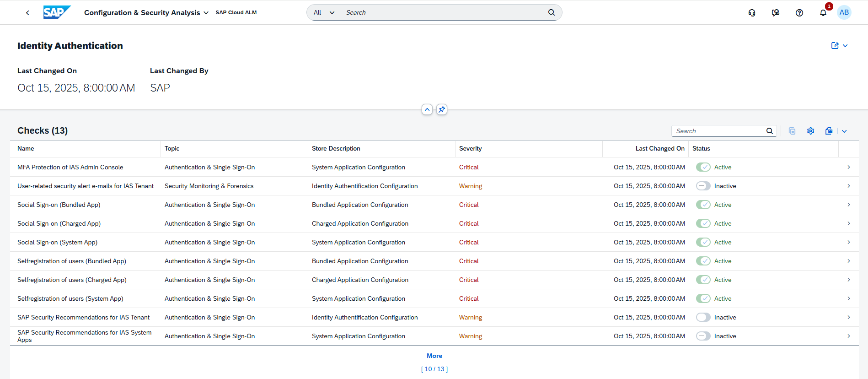Enable User-related security alert e-mails check

coord(703,186)
